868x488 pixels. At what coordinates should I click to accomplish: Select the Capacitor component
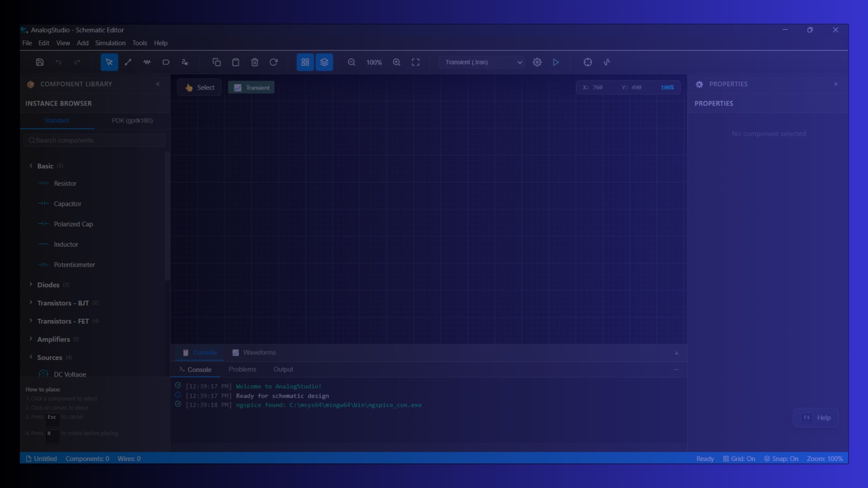coord(67,204)
